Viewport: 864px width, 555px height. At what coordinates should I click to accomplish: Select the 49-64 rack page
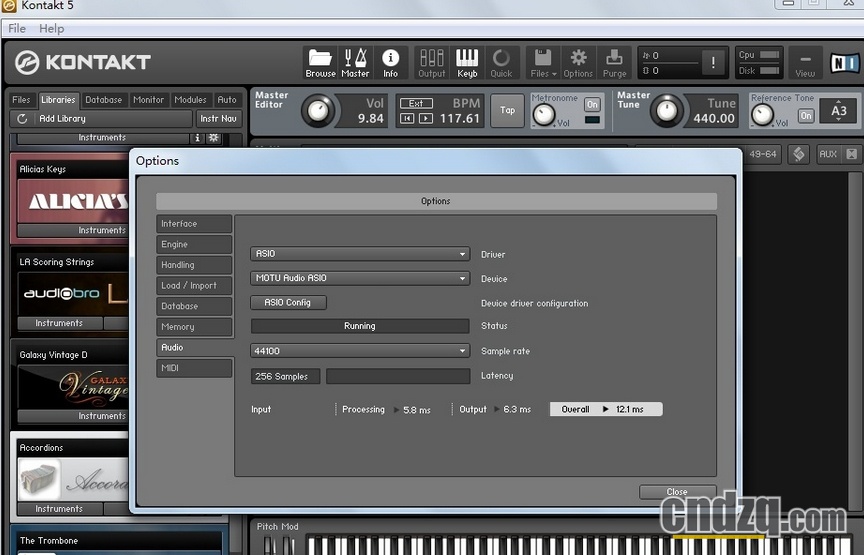click(x=763, y=154)
